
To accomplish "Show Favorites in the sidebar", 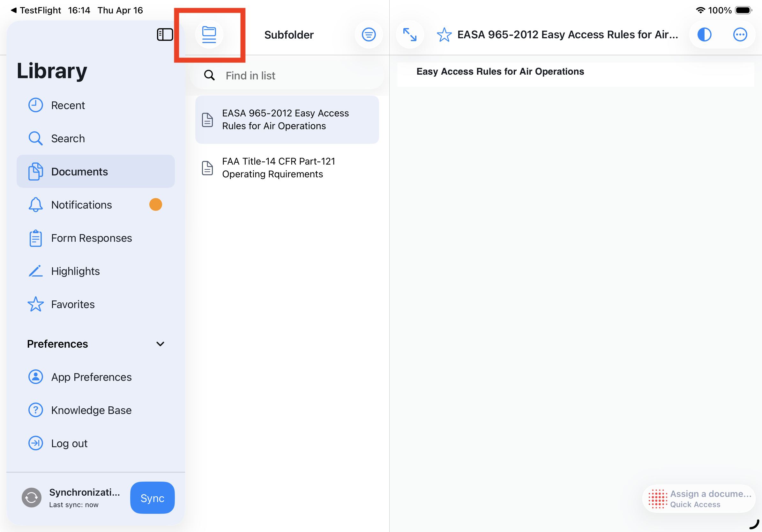I will pyautogui.click(x=73, y=305).
